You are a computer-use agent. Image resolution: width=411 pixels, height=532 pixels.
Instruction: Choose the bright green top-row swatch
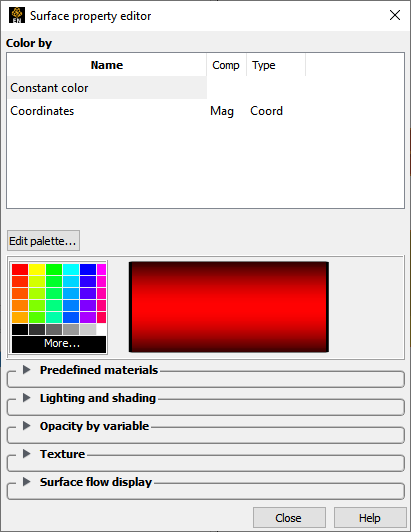pyautogui.click(x=54, y=269)
